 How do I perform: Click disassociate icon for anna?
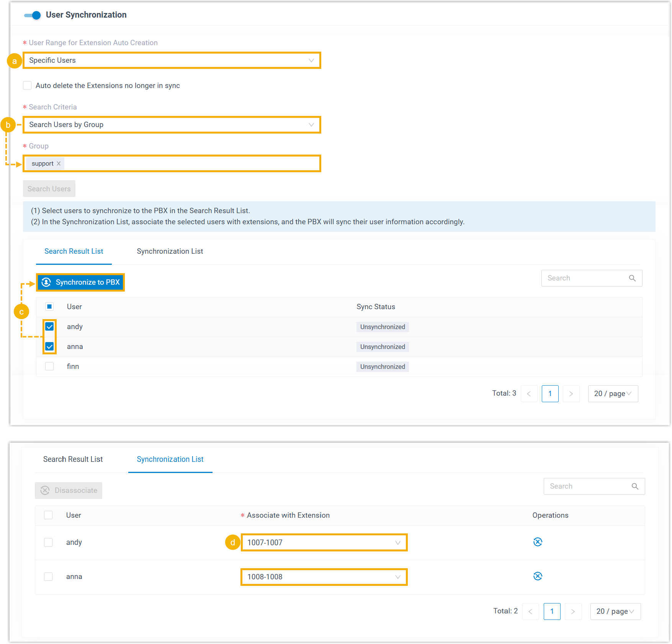[x=538, y=576]
